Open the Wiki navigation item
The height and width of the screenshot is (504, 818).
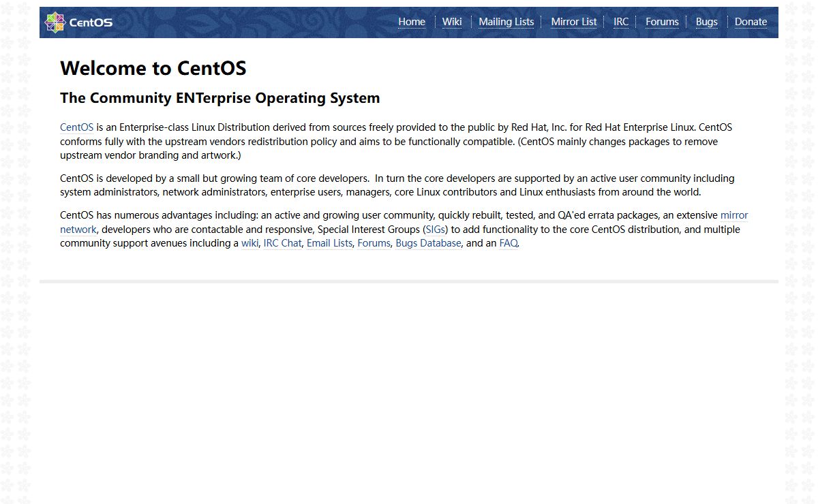coord(452,22)
